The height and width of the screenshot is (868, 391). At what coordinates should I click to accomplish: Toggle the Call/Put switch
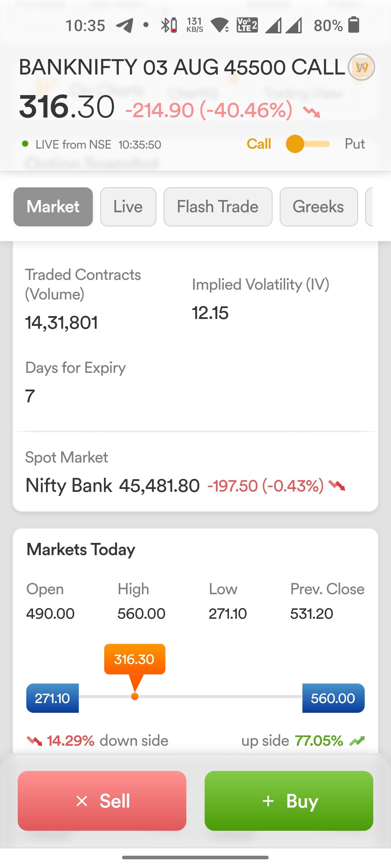pos(308,144)
